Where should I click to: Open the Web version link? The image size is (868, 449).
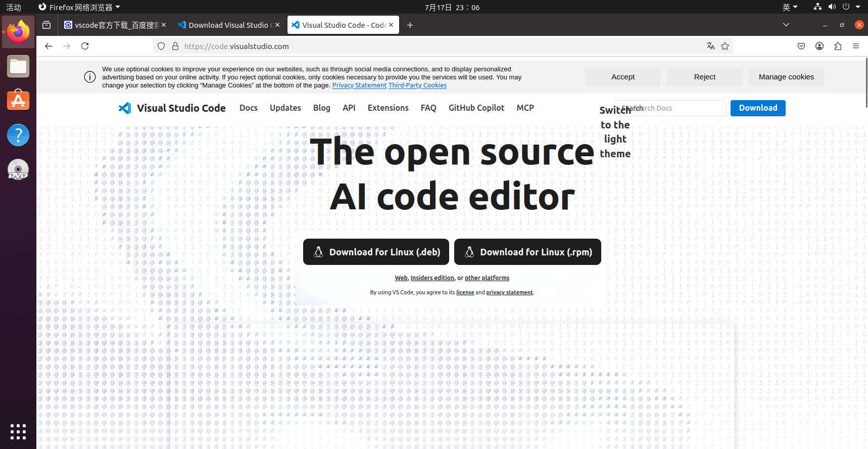401,278
